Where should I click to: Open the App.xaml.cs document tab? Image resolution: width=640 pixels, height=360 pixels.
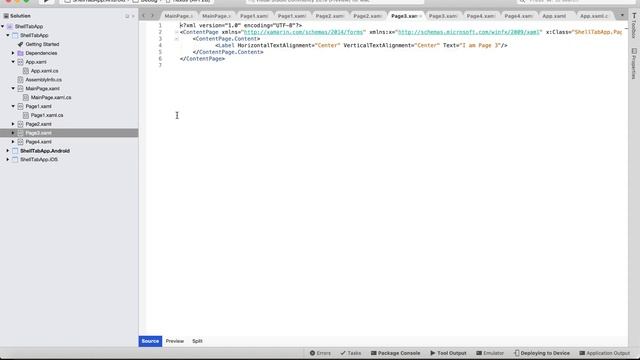coord(594,16)
